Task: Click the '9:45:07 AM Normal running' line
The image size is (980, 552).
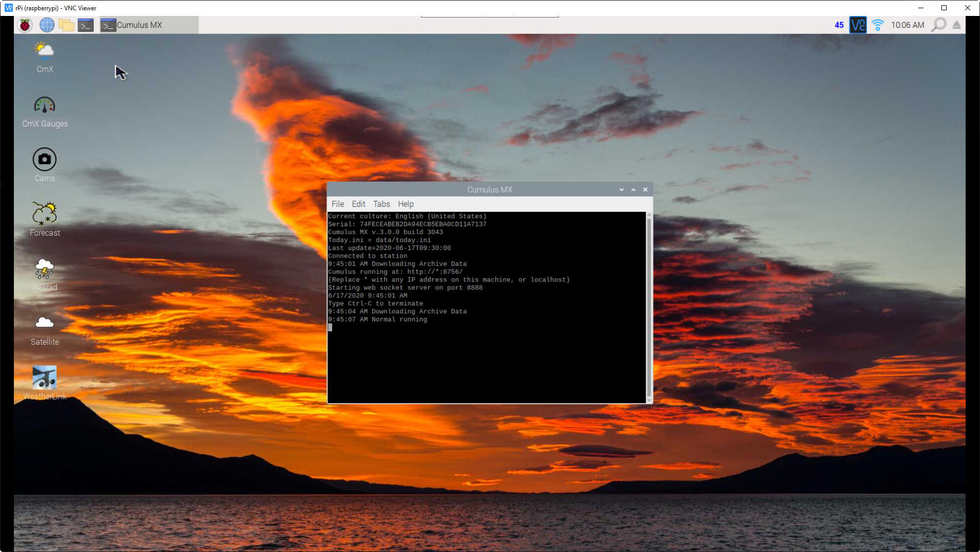Action: click(x=377, y=319)
